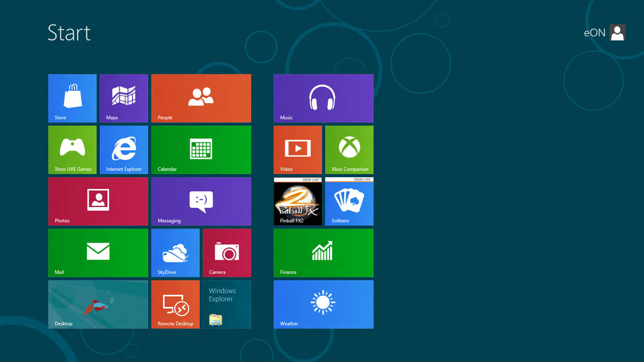Screen dimensions: 644x362
Task: Open Xbox Companion tile
Action: pyautogui.click(x=349, y=150)
